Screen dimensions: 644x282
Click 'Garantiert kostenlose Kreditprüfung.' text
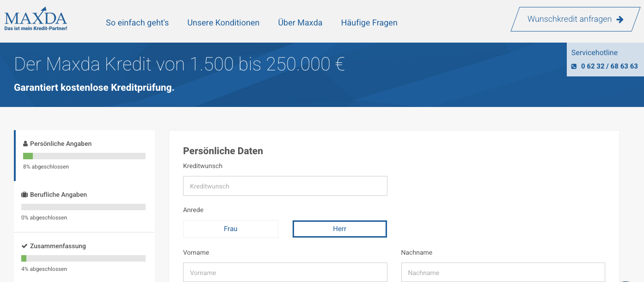94,88
